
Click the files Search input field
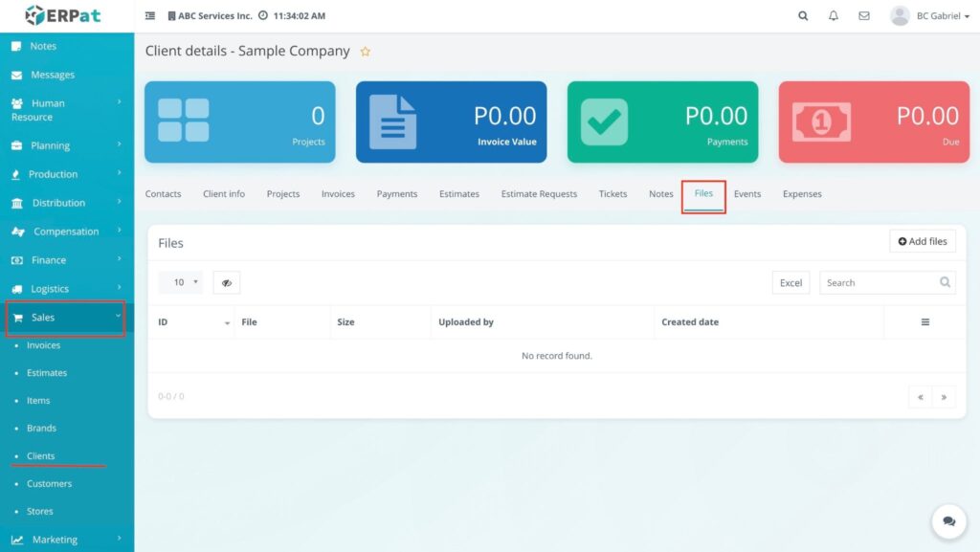coord(878,283)
